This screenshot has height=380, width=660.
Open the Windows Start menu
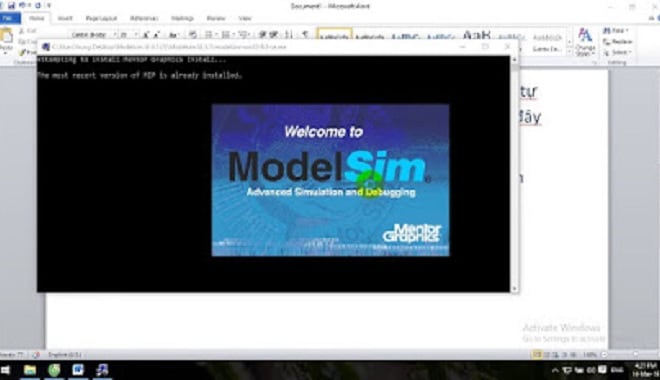tap(5, 370)
